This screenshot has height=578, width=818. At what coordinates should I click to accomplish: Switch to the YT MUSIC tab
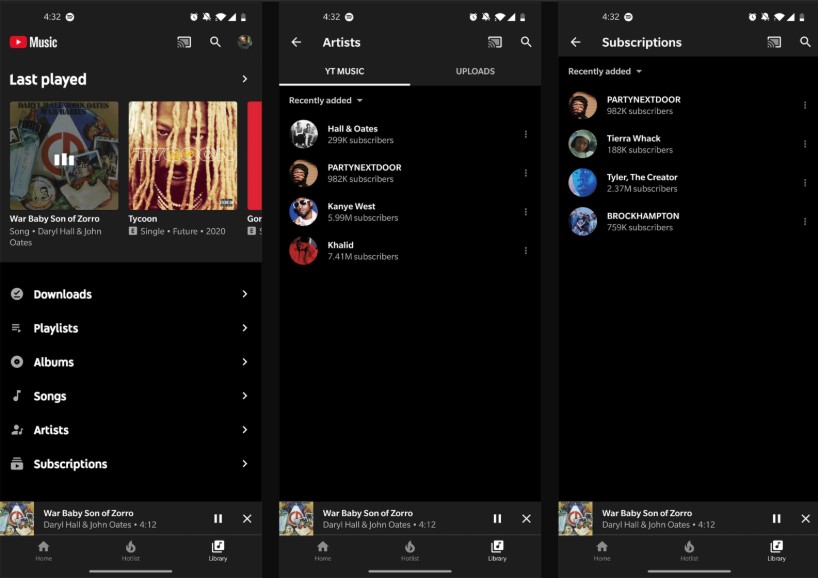pos(344,71)
